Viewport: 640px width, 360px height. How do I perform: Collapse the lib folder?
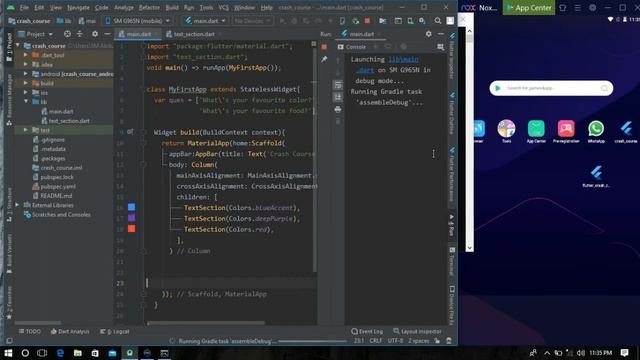[x=26, y=102]
